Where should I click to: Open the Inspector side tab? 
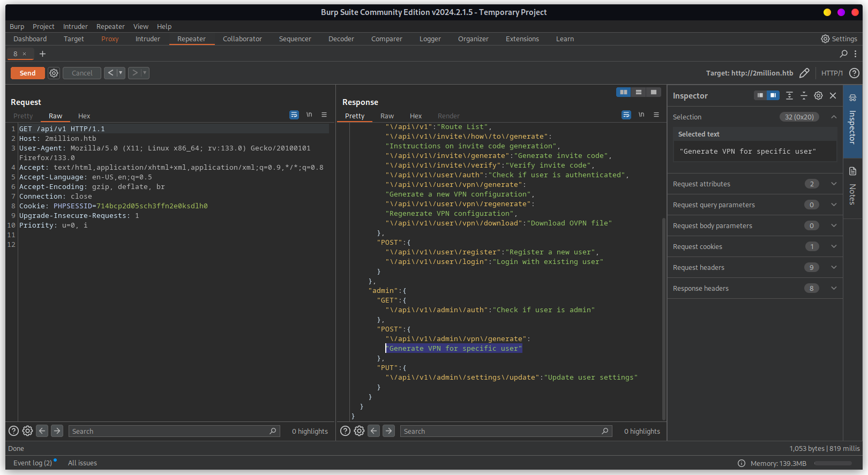point(852,120)
